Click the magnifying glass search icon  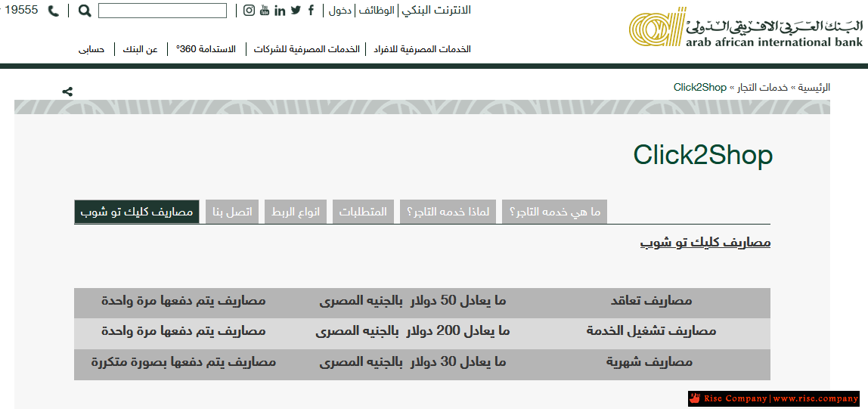point(85,11)
